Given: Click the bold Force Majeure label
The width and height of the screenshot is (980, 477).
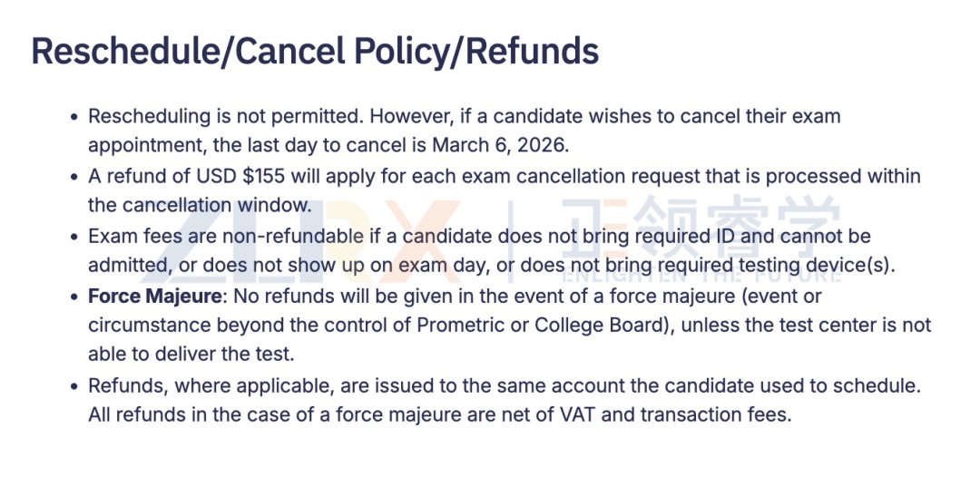Looking at the screenshot, I should (154, 296).
